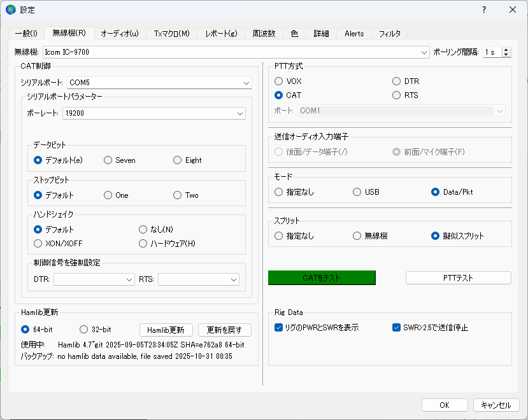Click the キャンセル button
This screenshot has height=420, width=528.
pos(496,405)
